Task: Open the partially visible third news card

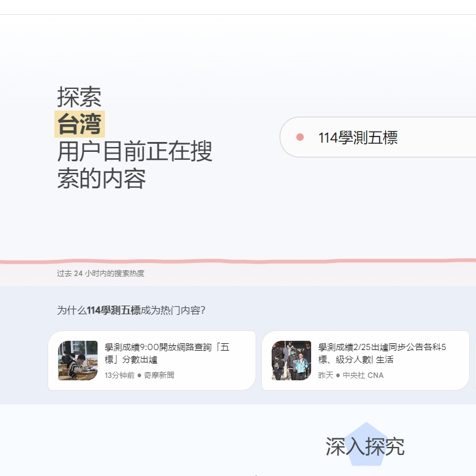Action: pyautogui.click(x=474, y=361)
